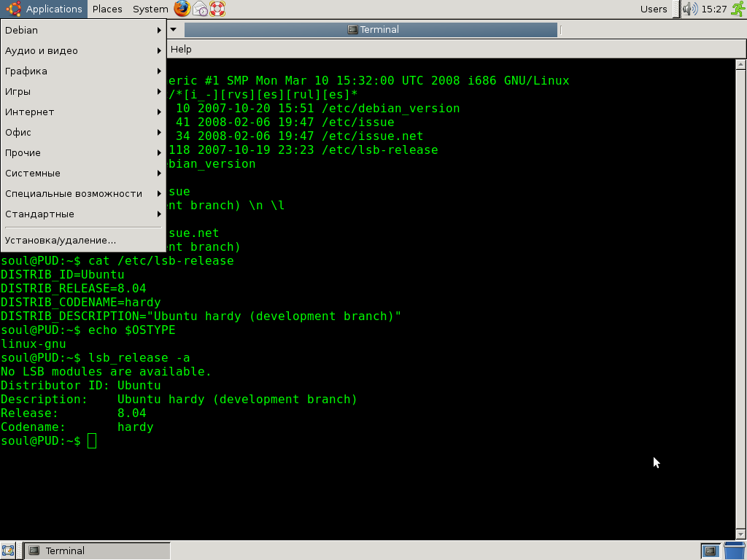The image size is (747, 560).
Task: Click the 'Release: 8.04' line
Action: click(74, 413)
